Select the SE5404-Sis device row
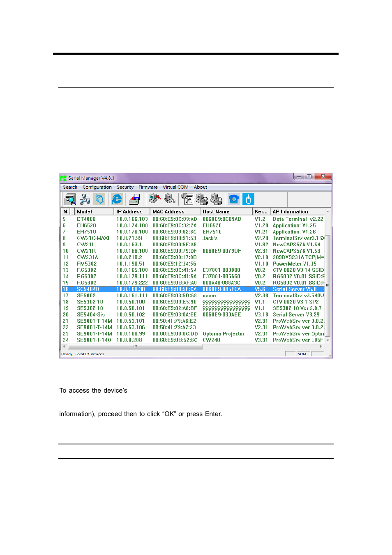Viewport: 392px width, 555px height. point(193,314)
